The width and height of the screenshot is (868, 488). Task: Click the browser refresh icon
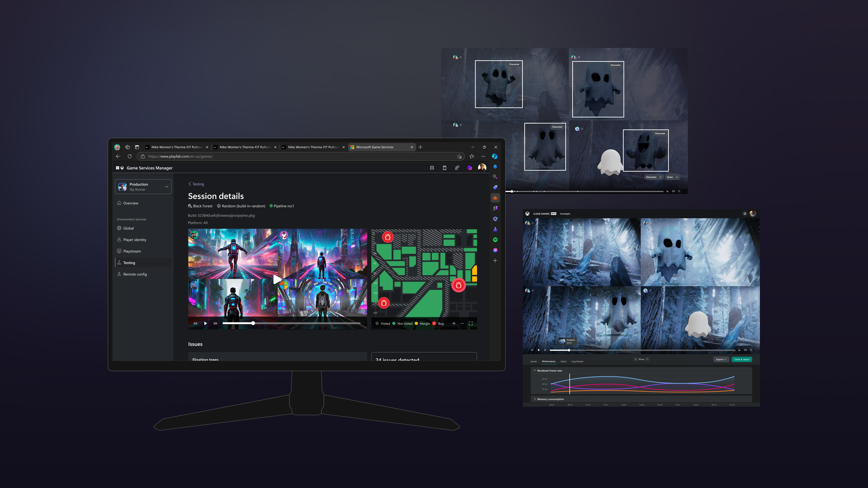[129, 156]
